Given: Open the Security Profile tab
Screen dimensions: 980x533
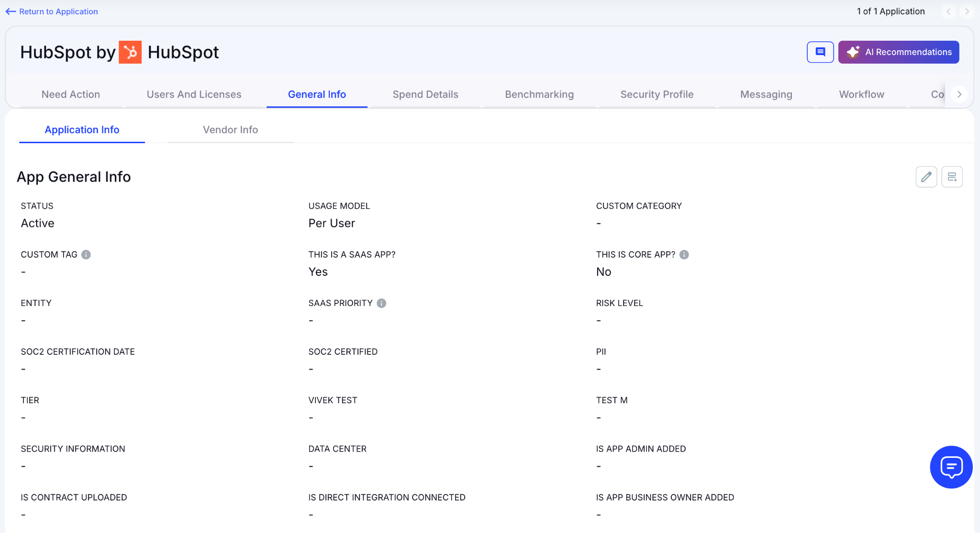Looking at the screenshot, I should (657, 94).
